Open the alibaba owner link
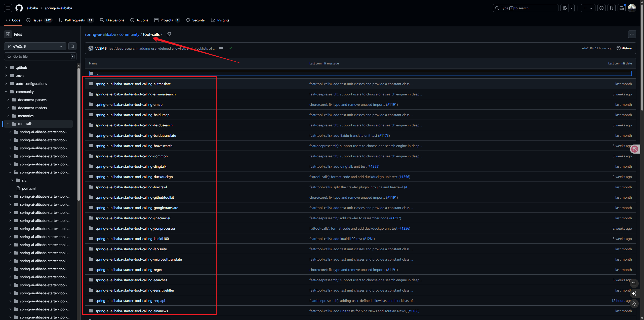 [32, 8]
